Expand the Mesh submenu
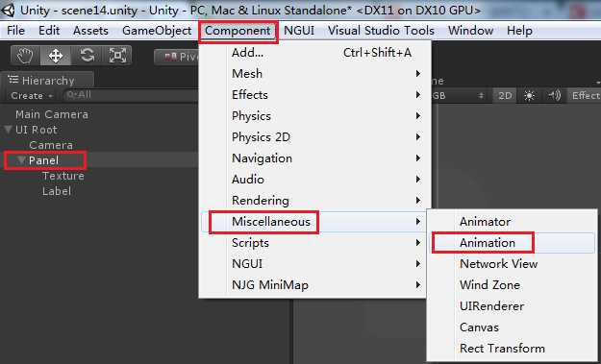This screenshot has height=364, width=601. [x=313, y=74]
